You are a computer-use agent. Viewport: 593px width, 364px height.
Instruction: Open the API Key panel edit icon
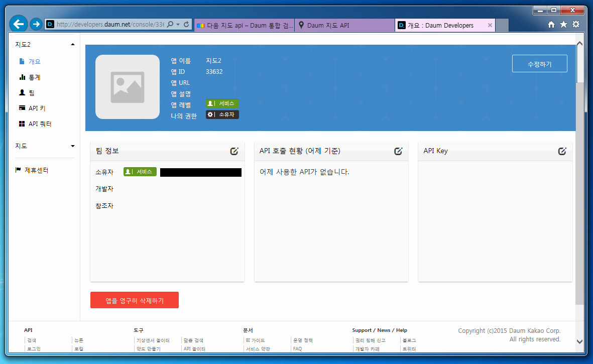562,151
